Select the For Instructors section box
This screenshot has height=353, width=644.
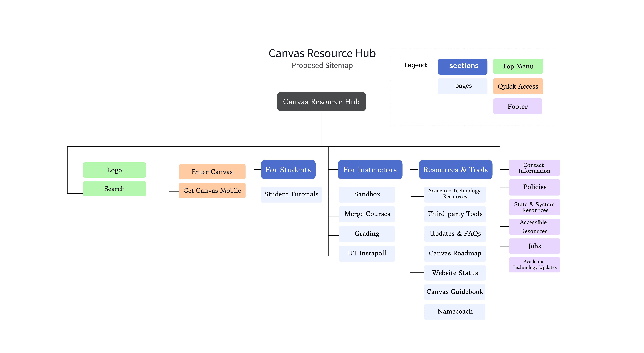click(x=370, y=170)
